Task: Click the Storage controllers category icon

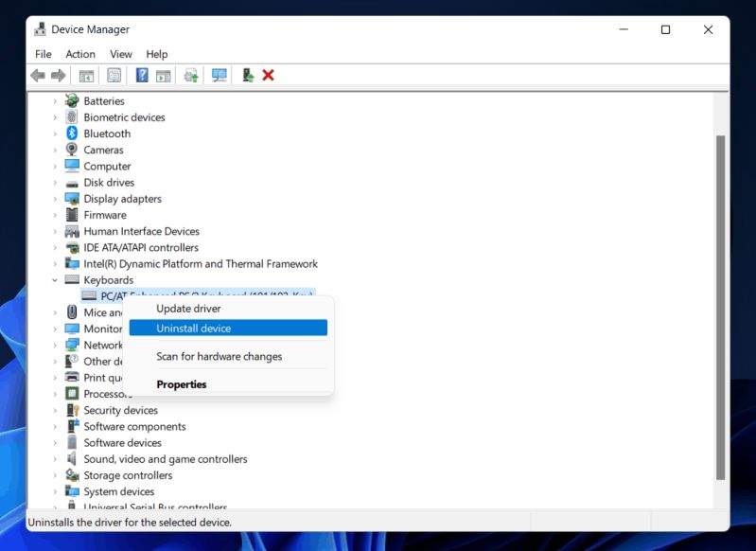Action: [x=72, y=475]
